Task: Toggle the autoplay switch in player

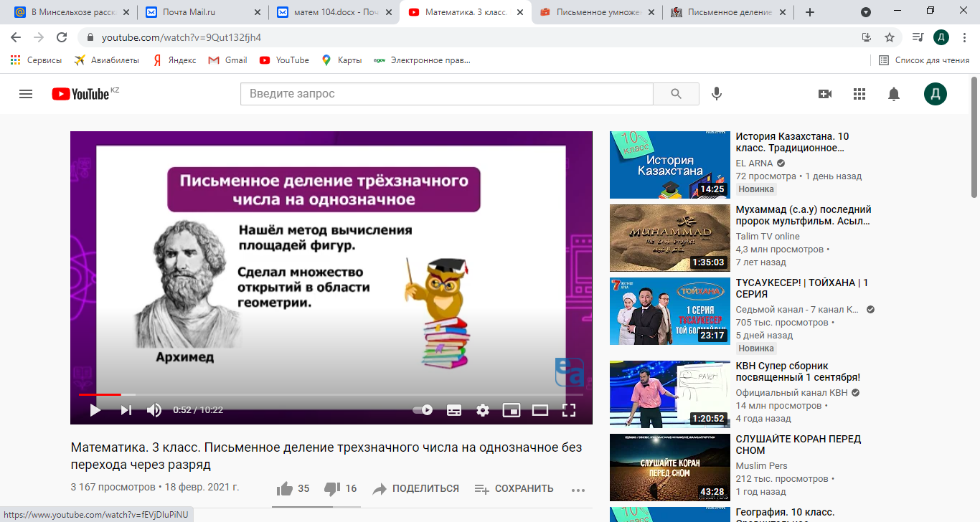Action: [423, 410]
